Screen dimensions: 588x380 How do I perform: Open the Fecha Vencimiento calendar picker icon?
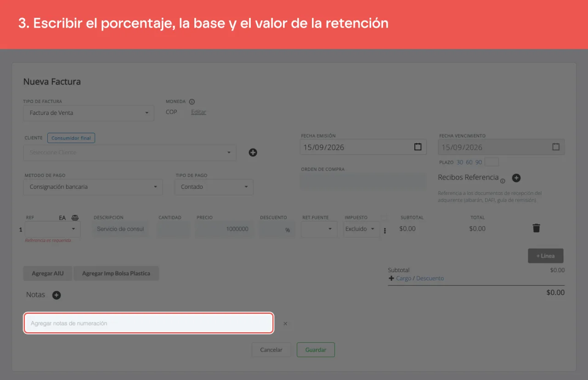[x=556, y=147]
